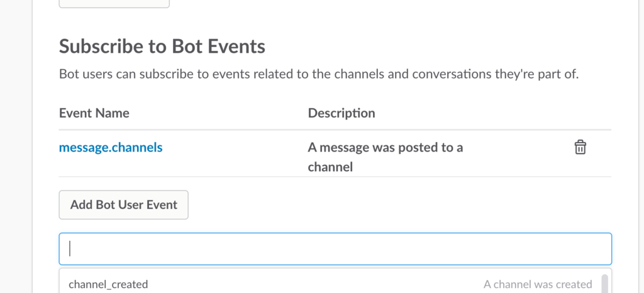This screenshot has height=293, width=644.
Task: Click the 'Bot users can subscribe' paragraph
Action: pyautogui.click(x=319, y=75)
